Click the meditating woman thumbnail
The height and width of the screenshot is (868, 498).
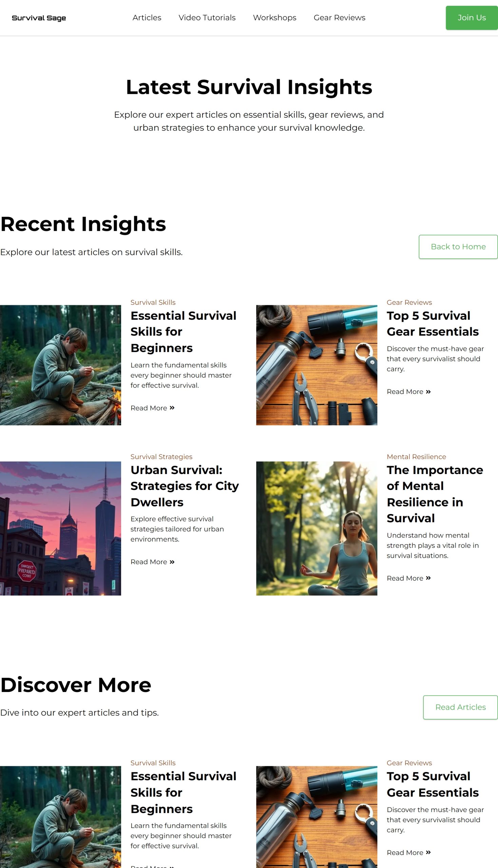pos(317,528)
